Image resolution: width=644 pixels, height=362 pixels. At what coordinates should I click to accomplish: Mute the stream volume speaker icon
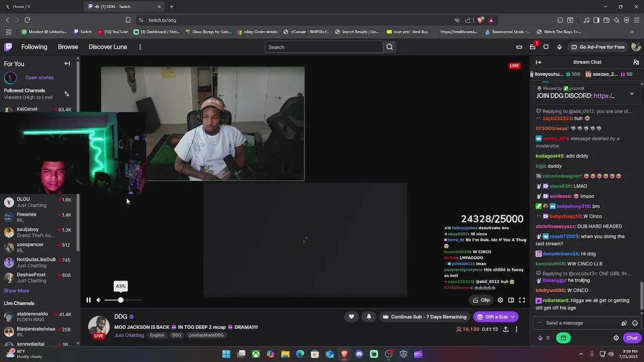pyautogui.click(x=99, y=300)
